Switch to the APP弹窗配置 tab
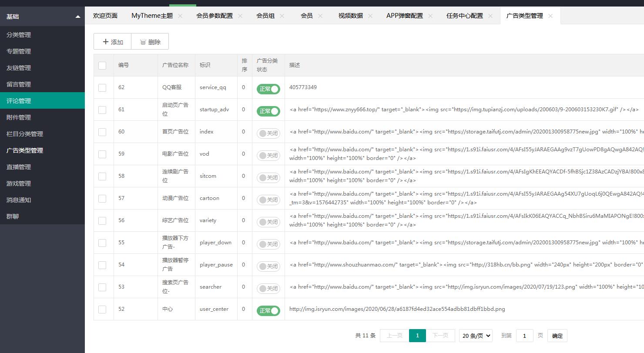 pyautogui.click(x=405, y=16)
